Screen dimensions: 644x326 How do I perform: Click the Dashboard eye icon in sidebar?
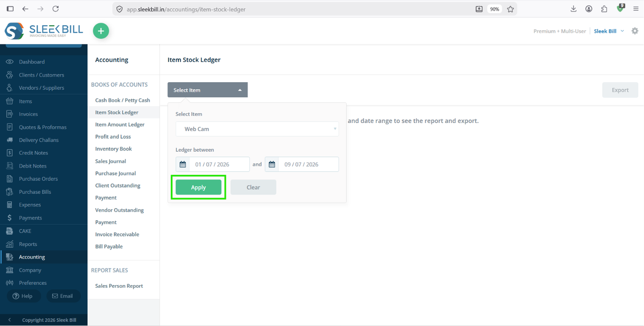click(10, 61)
